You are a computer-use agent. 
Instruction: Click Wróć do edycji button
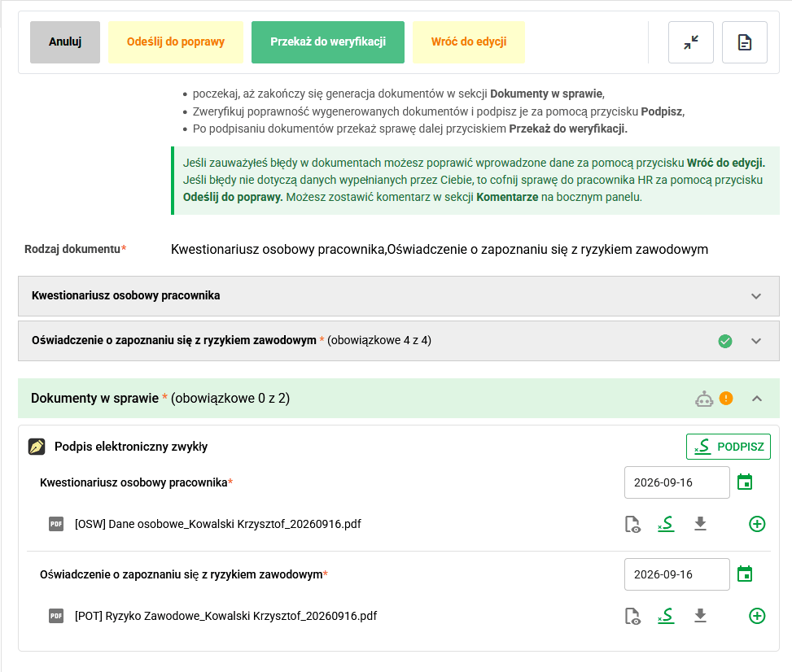click(x=469, y=42)
